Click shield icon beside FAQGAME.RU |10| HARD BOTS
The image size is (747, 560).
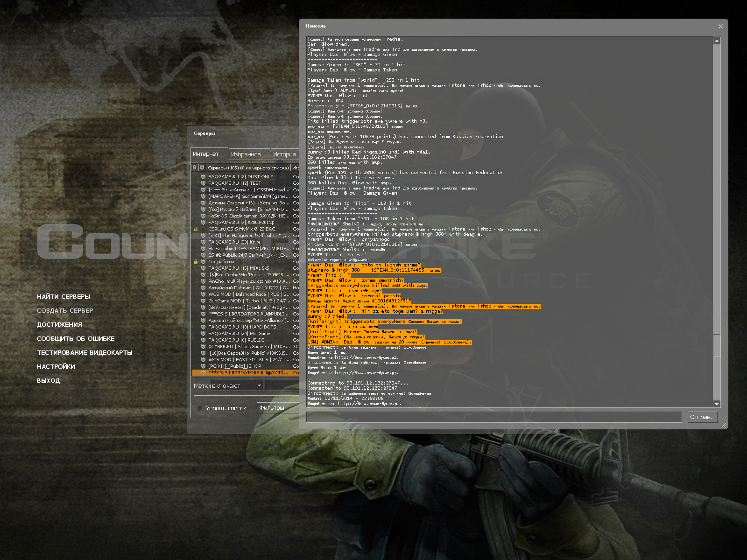coord(203,327)
